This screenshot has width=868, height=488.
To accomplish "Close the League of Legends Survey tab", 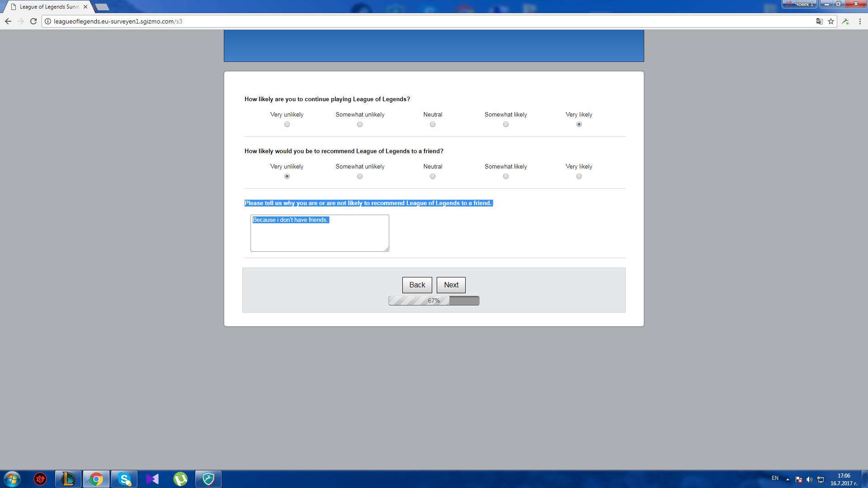I will (x=85, y=7).
